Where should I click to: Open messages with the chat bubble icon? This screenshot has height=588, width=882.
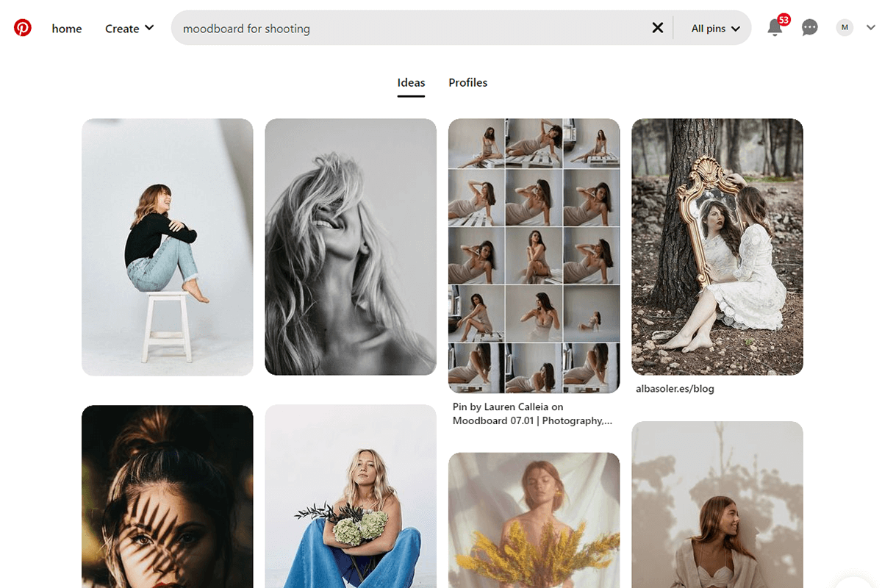point(809,27)
